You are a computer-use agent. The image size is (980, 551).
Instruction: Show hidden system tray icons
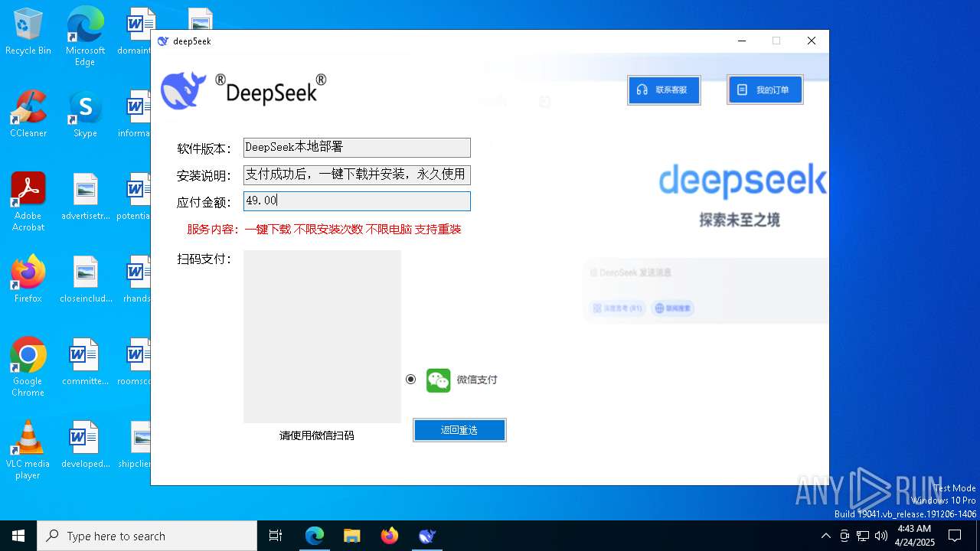825,536
